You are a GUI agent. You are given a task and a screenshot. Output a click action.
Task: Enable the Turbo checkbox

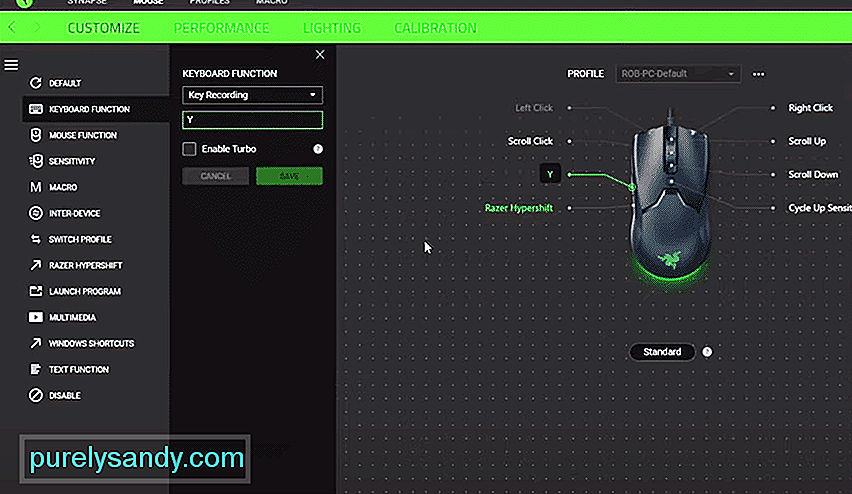(189, 149)
